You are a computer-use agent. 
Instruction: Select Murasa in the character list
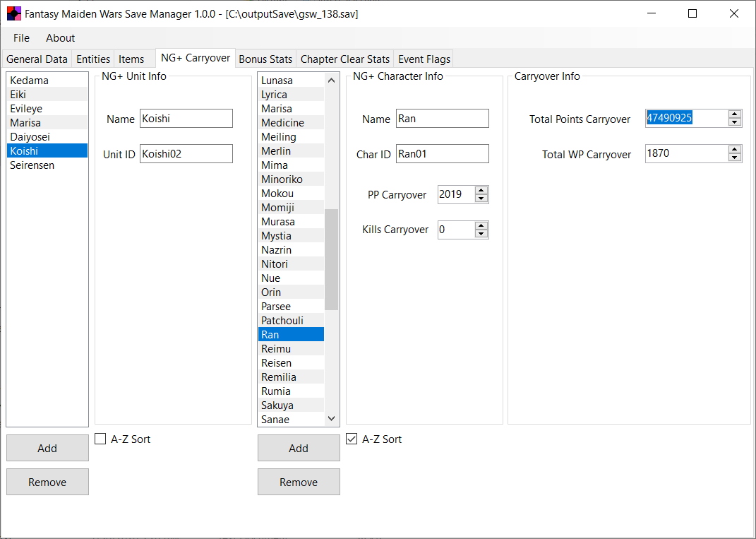292,222
